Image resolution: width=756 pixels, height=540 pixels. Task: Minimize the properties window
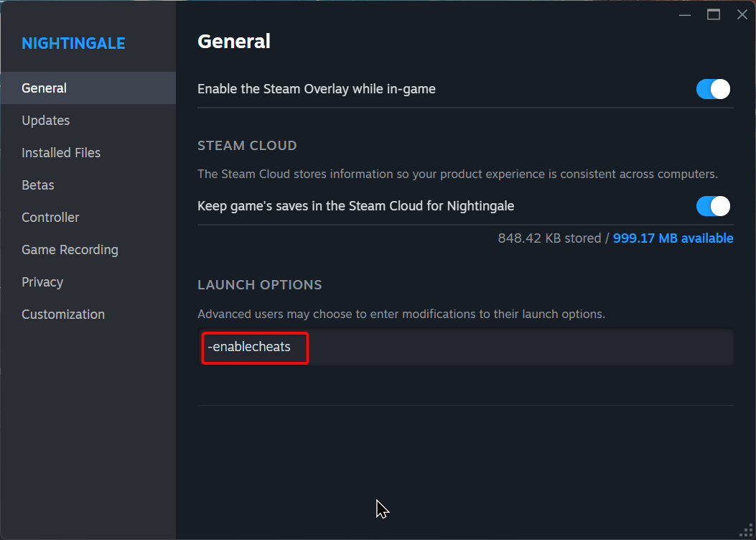click(x=684, y=14)
